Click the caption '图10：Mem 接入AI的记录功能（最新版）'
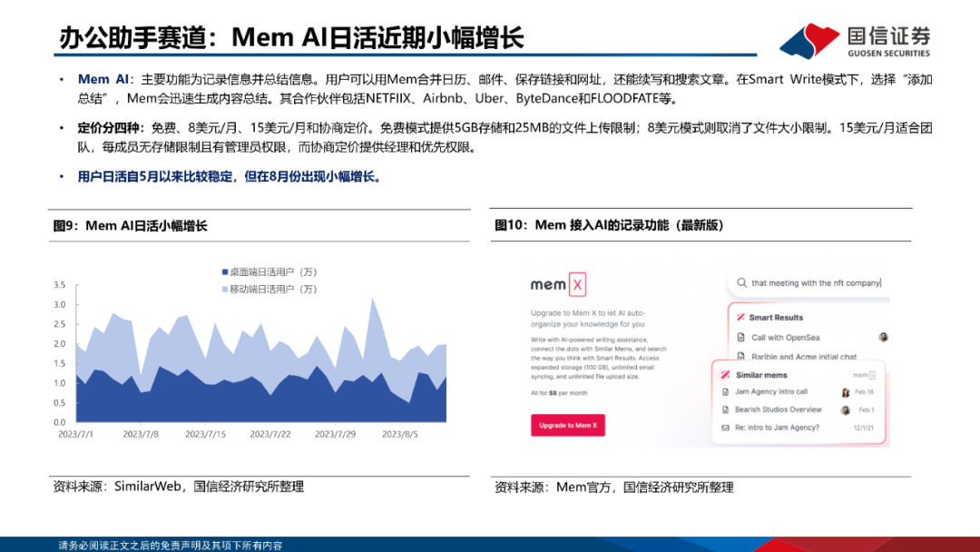This screenshot has width=980, height=552. [610, 225]
